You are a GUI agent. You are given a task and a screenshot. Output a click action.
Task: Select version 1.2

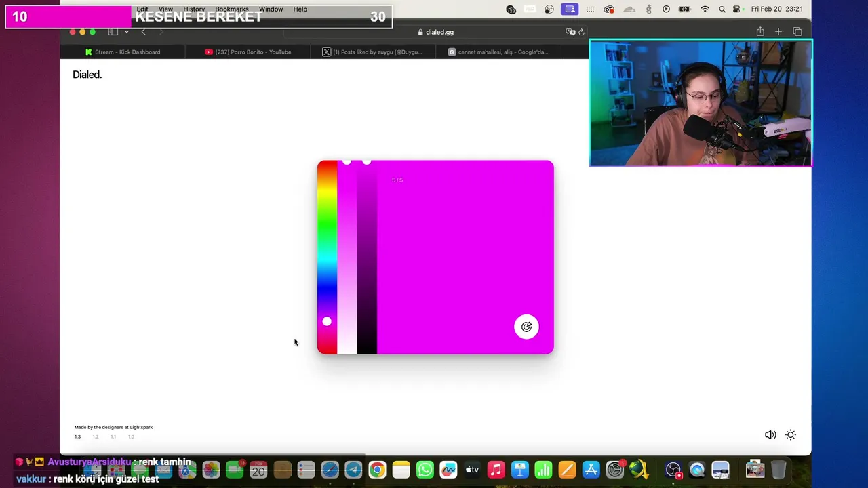tap(96, 436)
